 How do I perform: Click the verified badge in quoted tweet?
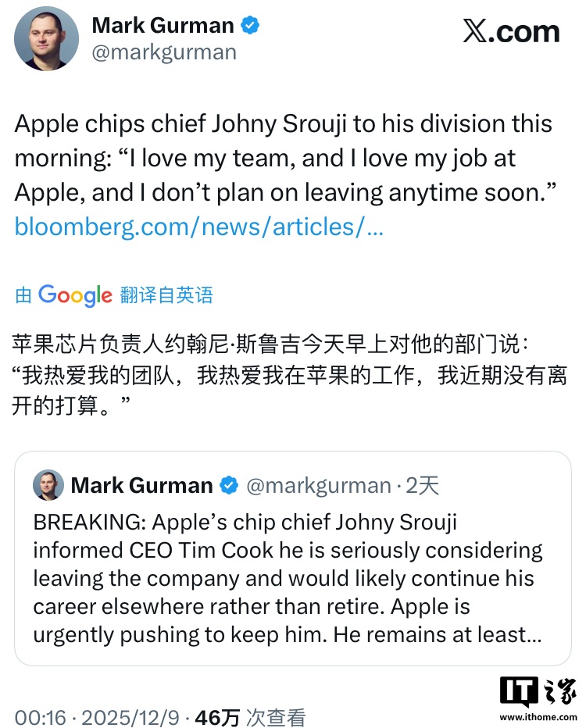229,486
